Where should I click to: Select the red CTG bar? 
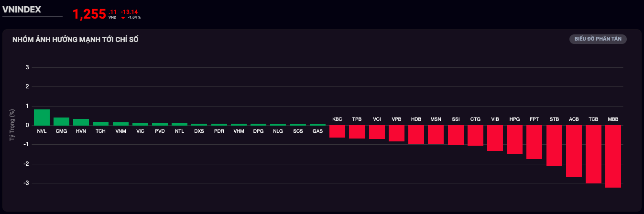point(475,136)
